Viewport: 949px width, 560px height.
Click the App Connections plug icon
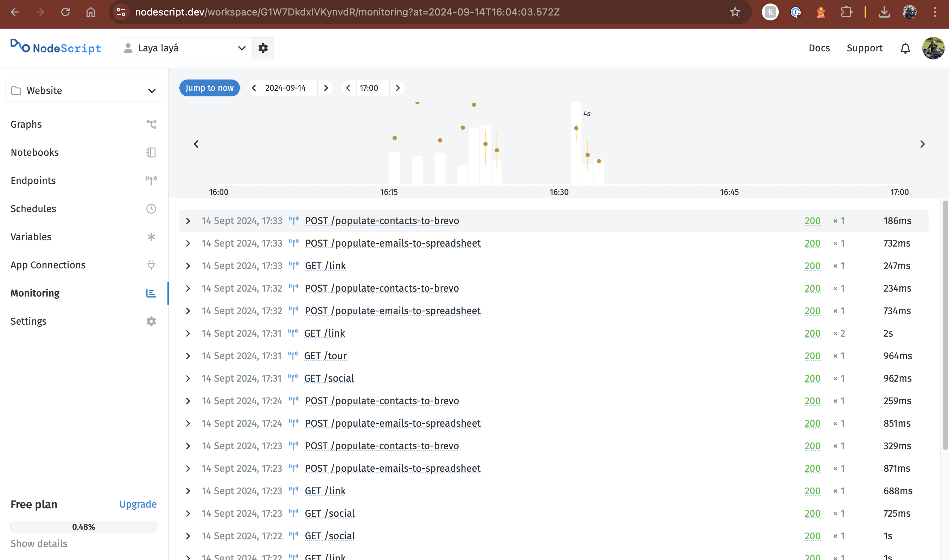tap(151, 265)
